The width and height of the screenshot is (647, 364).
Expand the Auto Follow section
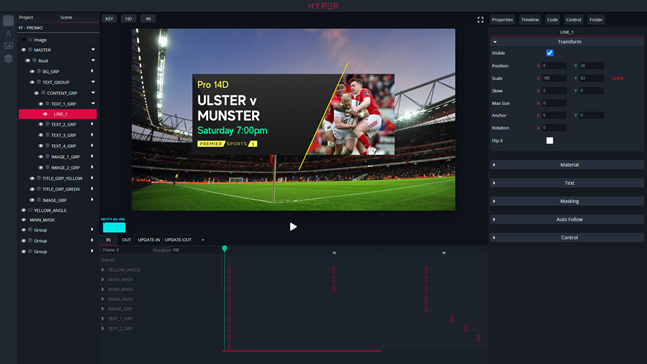[x=567, y=219]
